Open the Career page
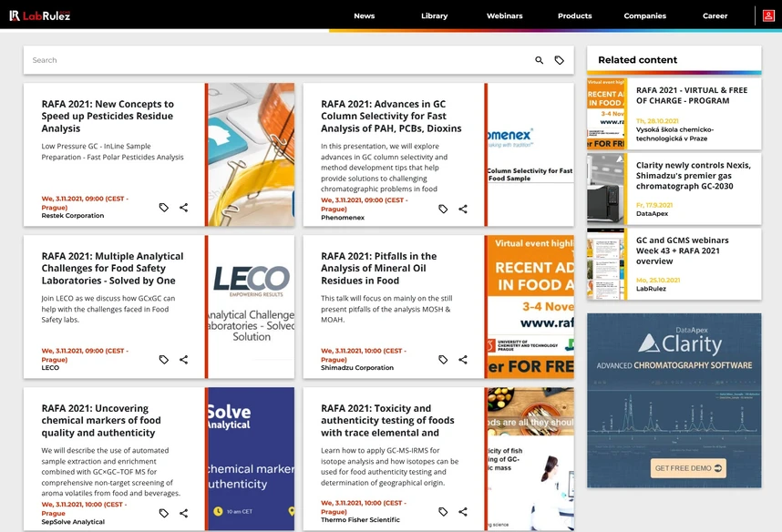 coord(715,15)
